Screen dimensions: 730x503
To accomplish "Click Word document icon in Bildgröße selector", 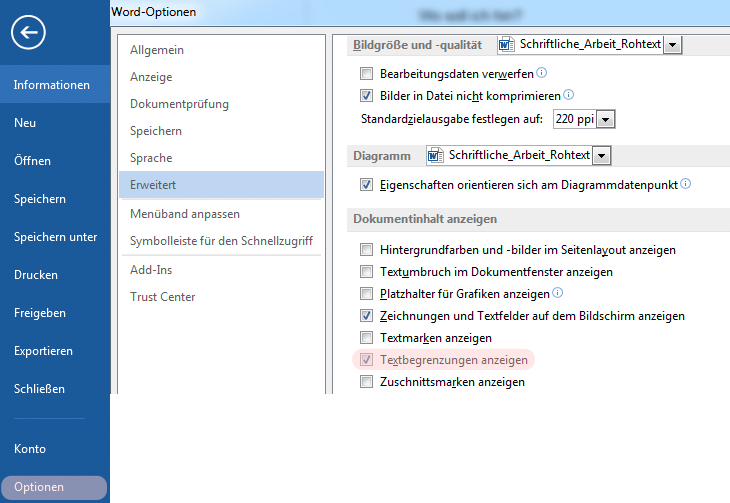I will pos(506,45).
